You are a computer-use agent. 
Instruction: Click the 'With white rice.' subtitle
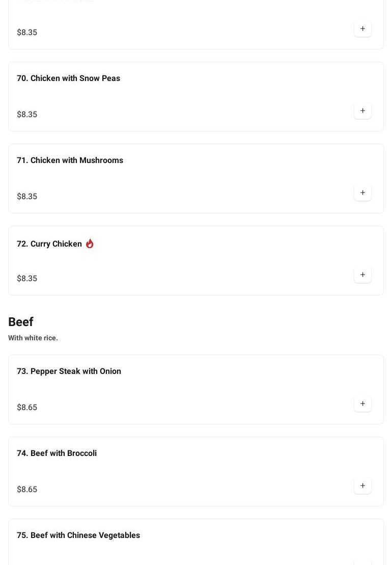click(x=33, y=338)
